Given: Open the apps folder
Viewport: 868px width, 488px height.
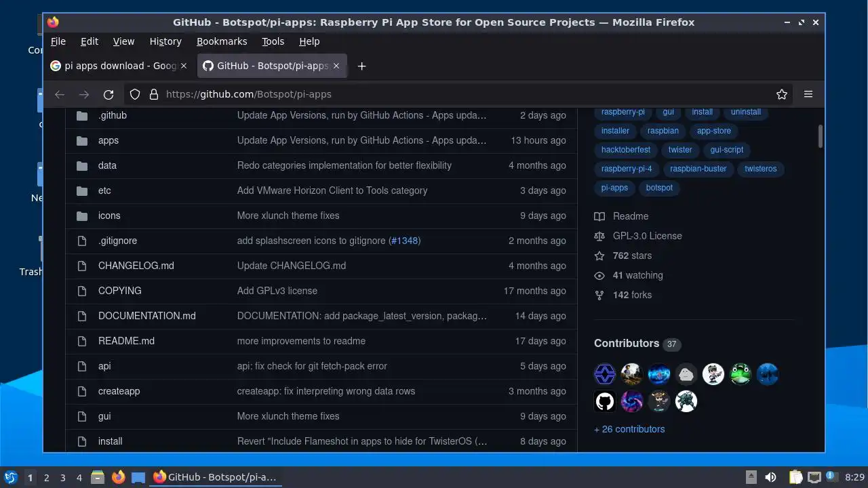Looking at the screenshot, I should 108,140.
